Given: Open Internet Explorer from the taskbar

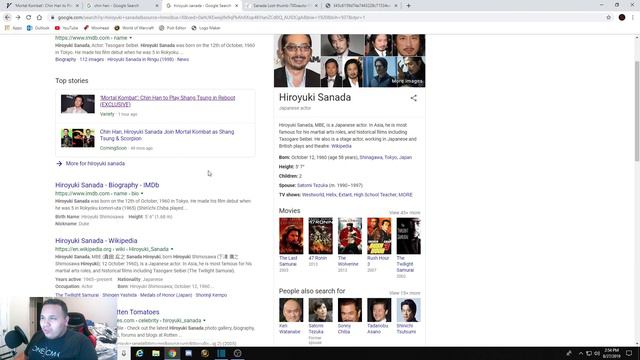Looking at the screenshot, I should coord(140,353).
